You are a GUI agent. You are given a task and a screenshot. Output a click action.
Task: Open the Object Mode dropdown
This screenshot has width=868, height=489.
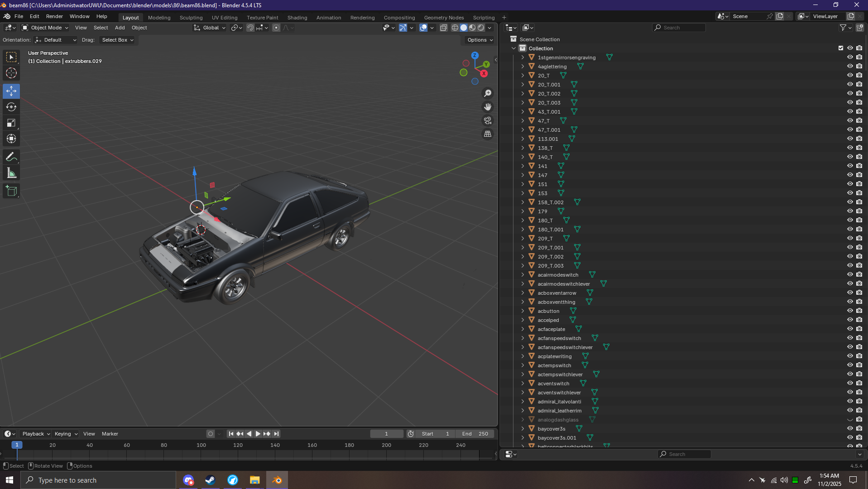click(x=45, y=28)
